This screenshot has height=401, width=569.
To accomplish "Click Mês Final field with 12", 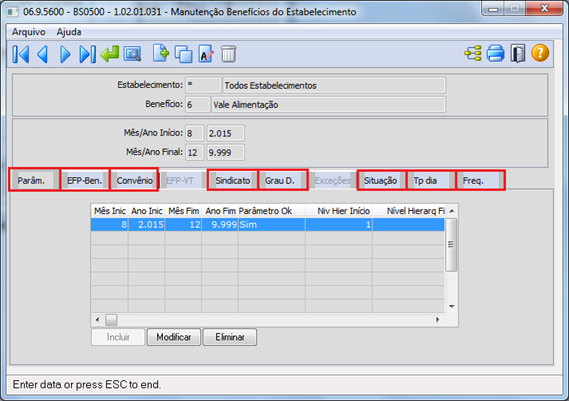I will (x=195, y=152).
